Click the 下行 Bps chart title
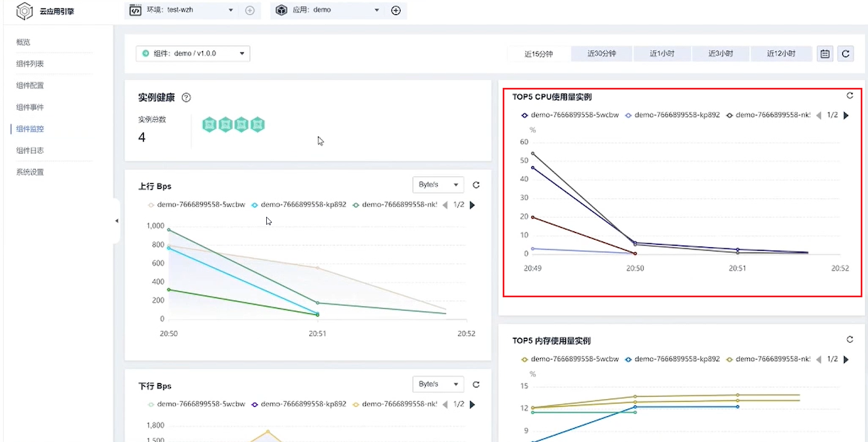This screenshot has height=442, width=868. coord(155,386)
